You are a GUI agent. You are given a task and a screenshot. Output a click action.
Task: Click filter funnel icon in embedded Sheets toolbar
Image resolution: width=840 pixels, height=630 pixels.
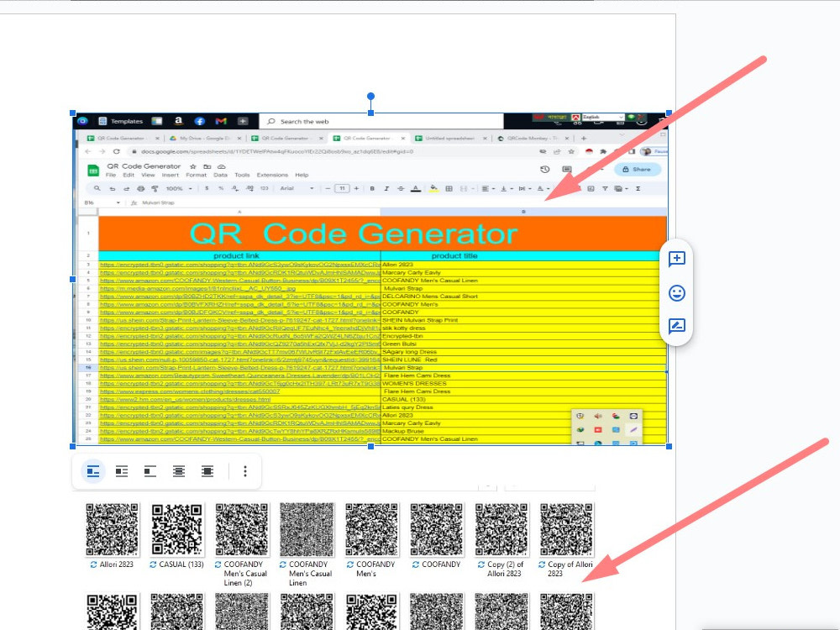(x=605, y=188)
